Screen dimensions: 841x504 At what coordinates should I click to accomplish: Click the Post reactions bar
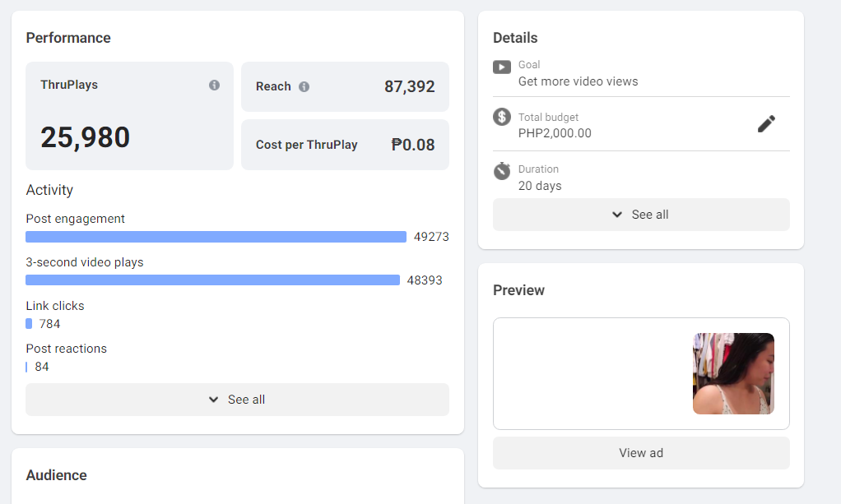(26, 367)
